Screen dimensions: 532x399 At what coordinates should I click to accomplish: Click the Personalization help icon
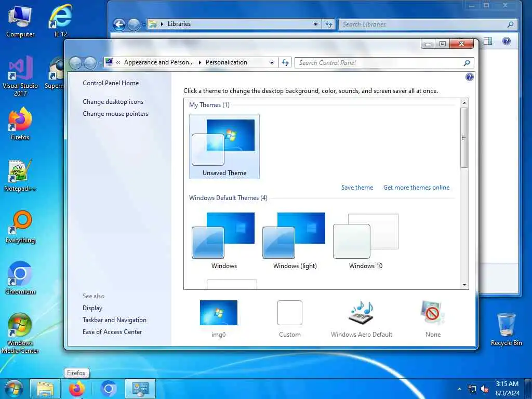pos(469,77)
